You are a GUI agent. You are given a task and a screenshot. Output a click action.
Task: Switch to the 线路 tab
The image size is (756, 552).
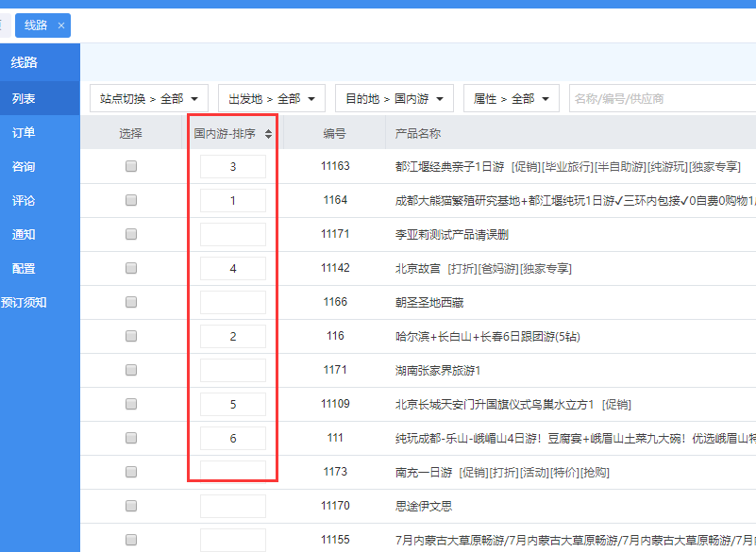coord(36,25)
